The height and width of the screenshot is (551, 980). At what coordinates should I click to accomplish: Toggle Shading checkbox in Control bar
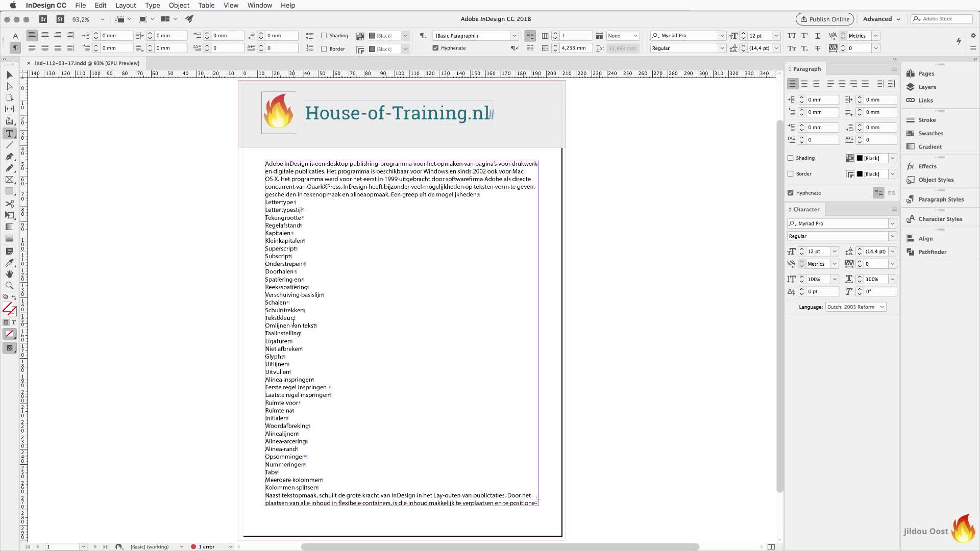(324, 36)
